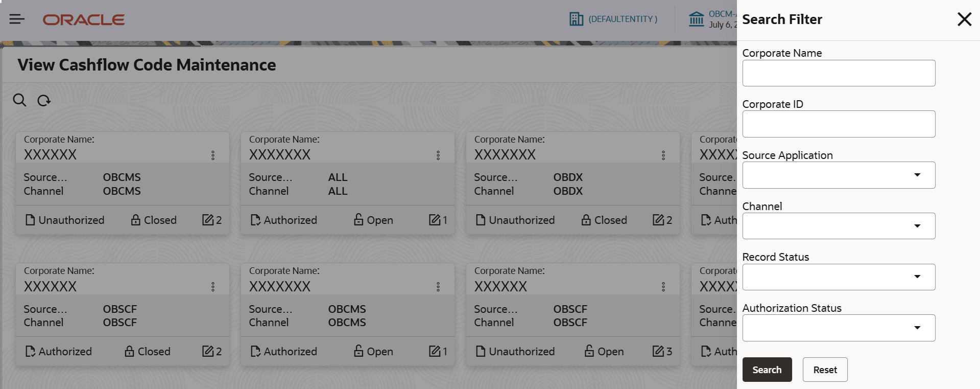Click Unauthorized document icon on OBDX card
This screenshot has height=389, width=980.
tap(481, 220)
